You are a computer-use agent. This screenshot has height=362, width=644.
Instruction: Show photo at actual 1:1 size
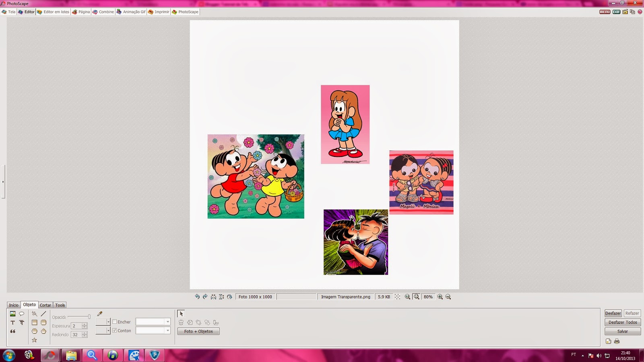click(407, 297)
